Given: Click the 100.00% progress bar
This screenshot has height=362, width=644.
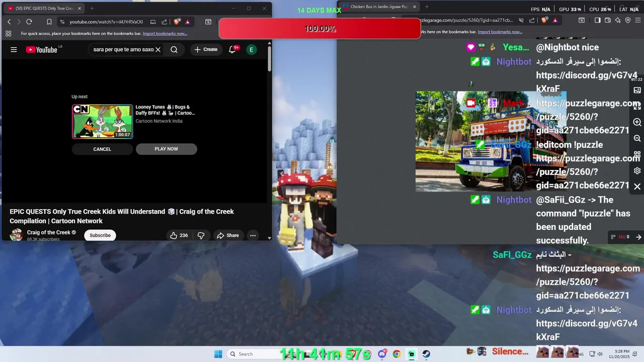Looking at the screenshot, I should [320, 29].
